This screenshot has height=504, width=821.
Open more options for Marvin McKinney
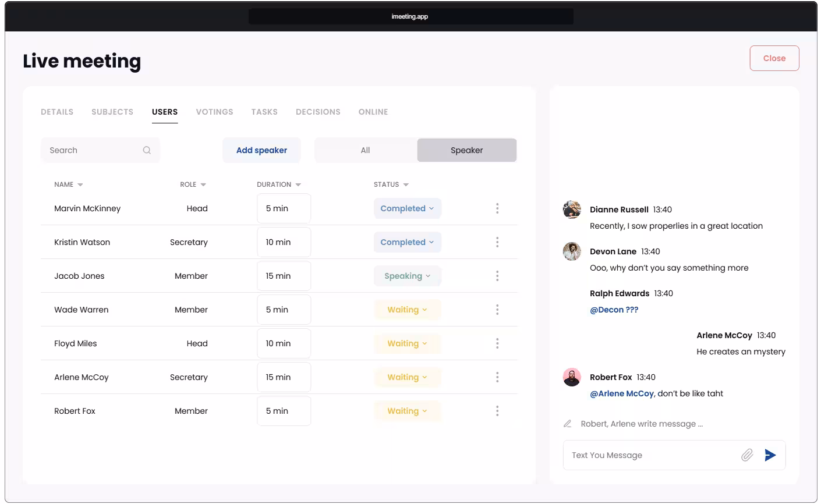click(497, 208)
